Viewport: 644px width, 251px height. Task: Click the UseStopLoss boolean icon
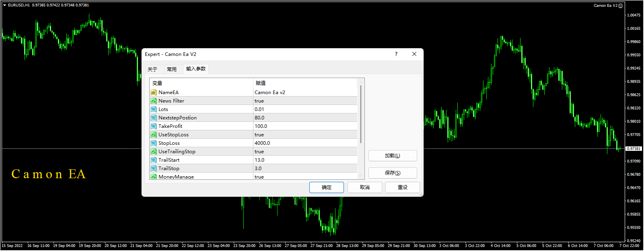point(153,135)
